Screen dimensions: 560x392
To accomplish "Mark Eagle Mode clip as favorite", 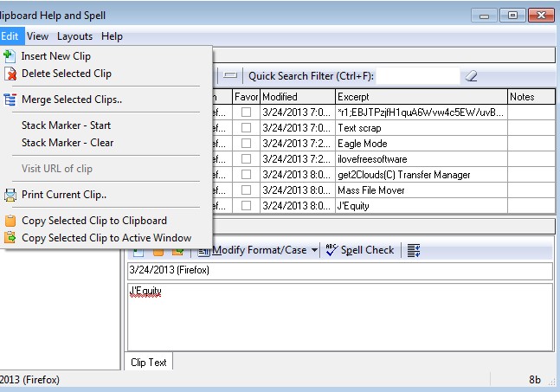I will 246,144.
